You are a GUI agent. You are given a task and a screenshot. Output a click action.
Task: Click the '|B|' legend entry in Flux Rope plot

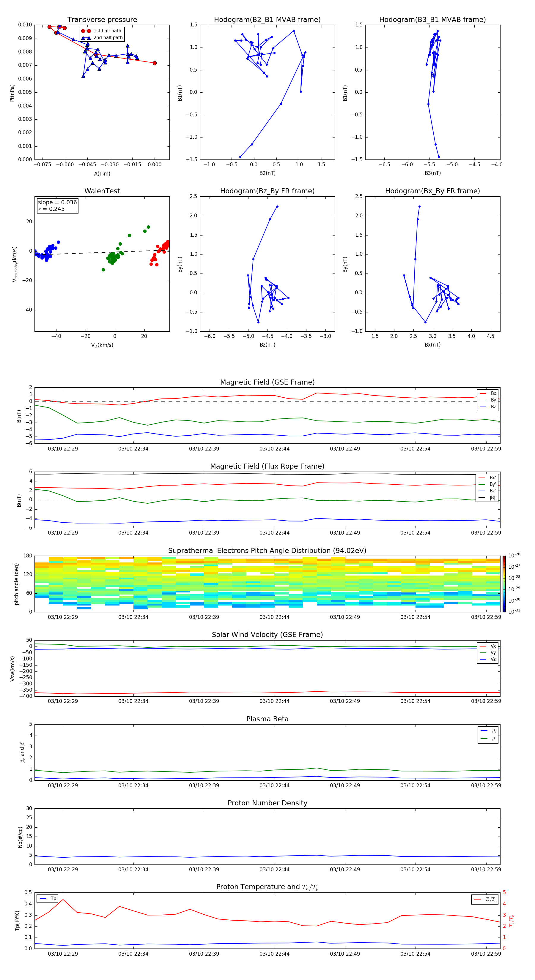pyautogui.click(x=487, y=498)
